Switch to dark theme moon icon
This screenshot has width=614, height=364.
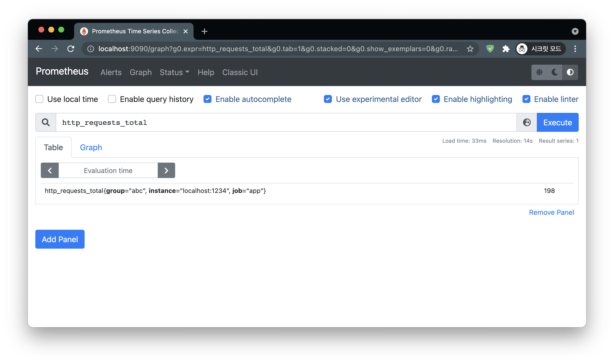click(555, 72)
